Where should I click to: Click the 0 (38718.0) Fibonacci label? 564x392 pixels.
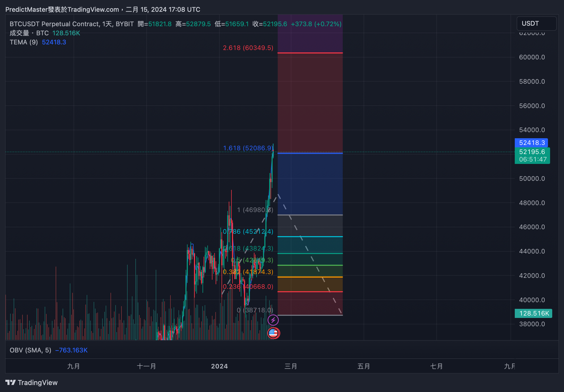pos(255,310)
